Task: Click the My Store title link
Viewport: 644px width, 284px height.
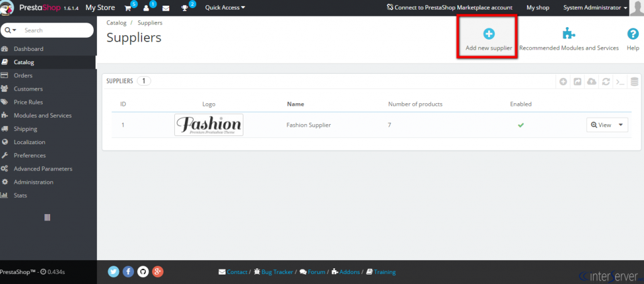Action: [100, 8]
